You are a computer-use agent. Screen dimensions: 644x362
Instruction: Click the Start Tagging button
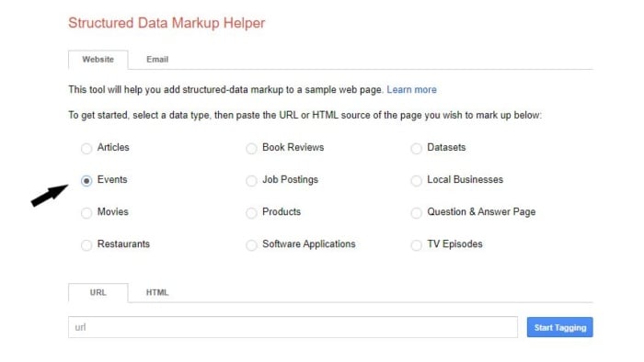pos(559,327)
